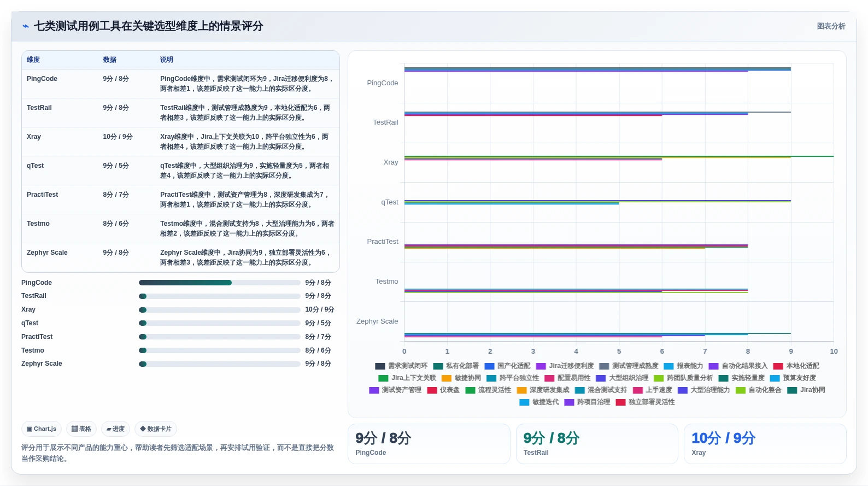The width and height of the screenshot is (868, 486).
Task: Click the Zephyr Scale label on the chart's vertical axis
Action: [x=377, y=321]
